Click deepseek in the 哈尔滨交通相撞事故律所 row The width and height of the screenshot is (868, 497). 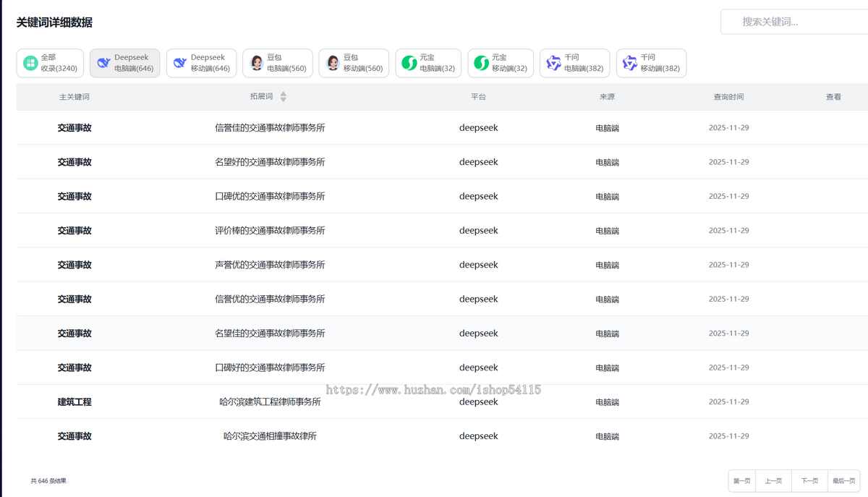pyautogui.click(x=478, y=436)
